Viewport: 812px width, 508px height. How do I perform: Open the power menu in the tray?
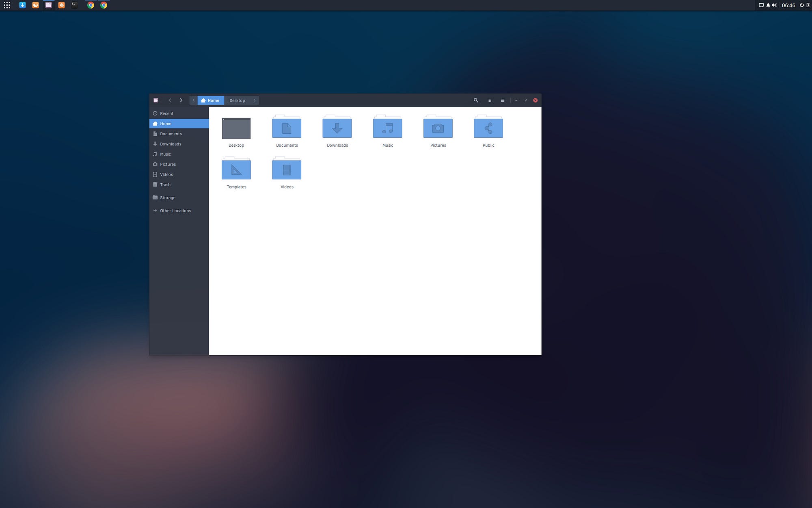pos(801,5)
